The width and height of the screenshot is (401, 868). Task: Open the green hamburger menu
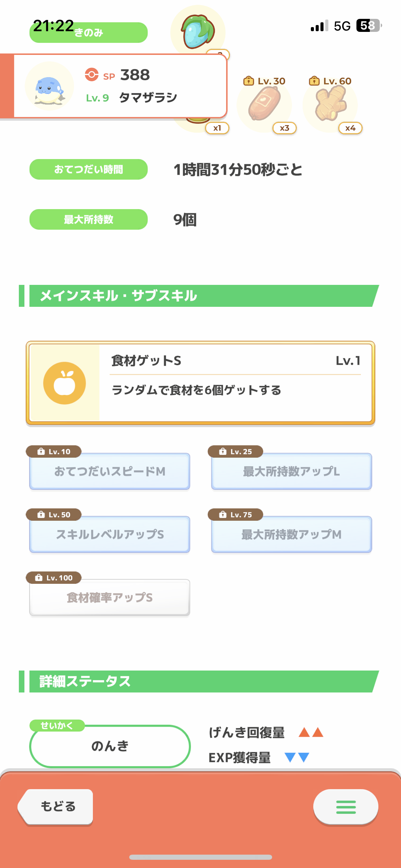[346, 807]
